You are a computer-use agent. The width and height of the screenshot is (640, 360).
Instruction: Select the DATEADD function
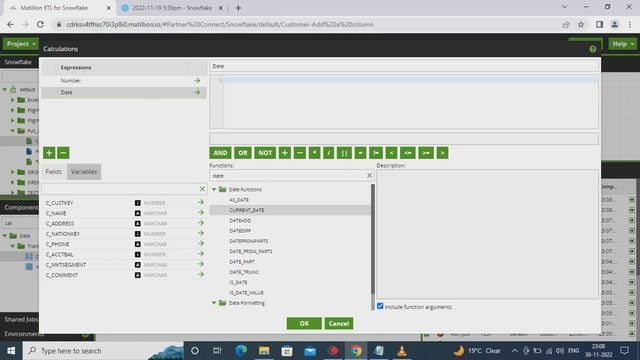coord(240,220)
